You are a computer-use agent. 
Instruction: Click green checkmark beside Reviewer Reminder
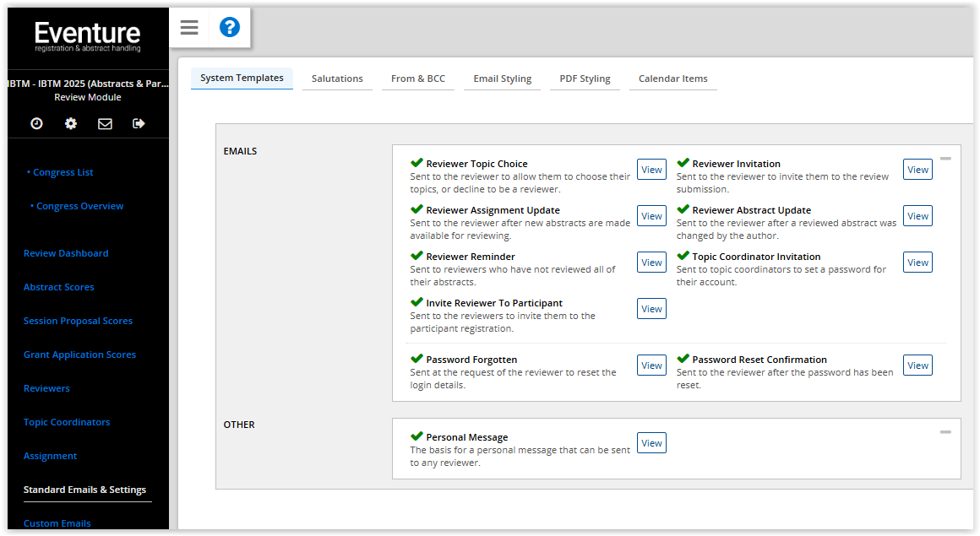(416, 256)
